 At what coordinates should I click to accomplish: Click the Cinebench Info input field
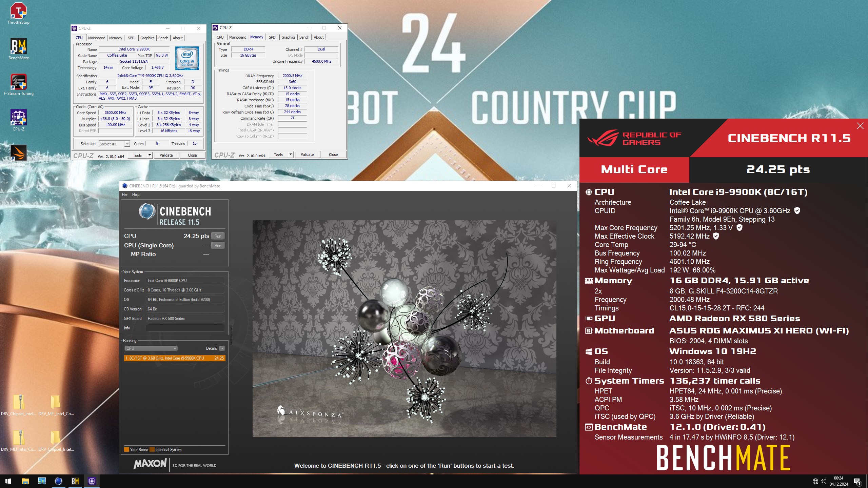pos(185,328)
